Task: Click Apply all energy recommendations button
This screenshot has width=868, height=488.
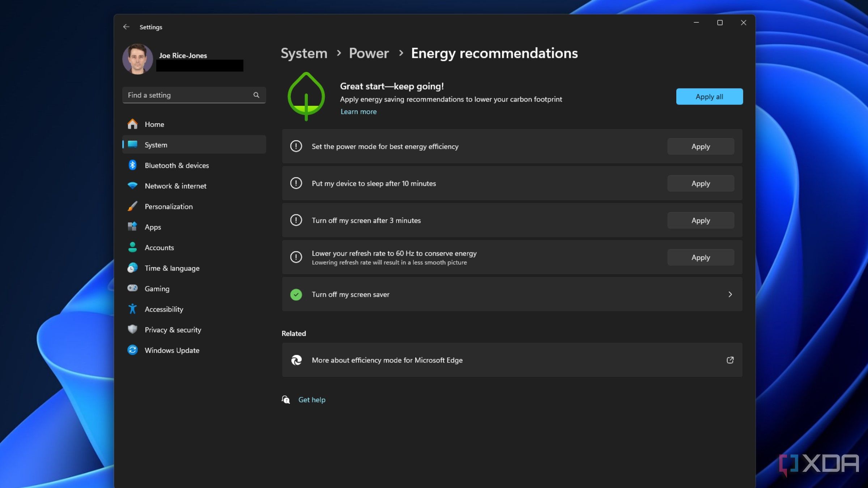Action: click(710, 96)
